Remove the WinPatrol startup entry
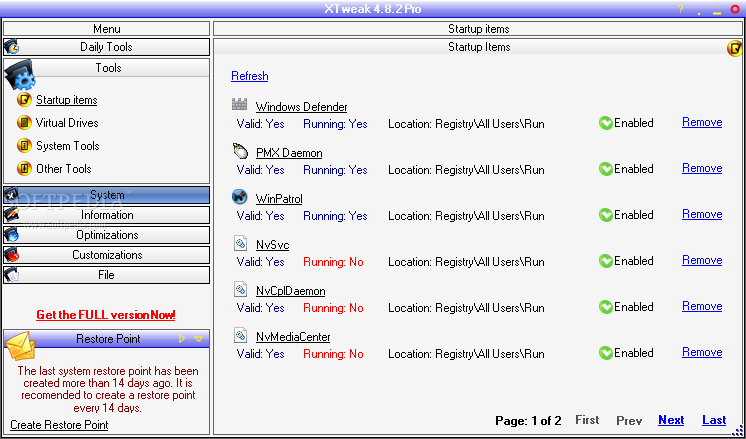 click(702, 215)
